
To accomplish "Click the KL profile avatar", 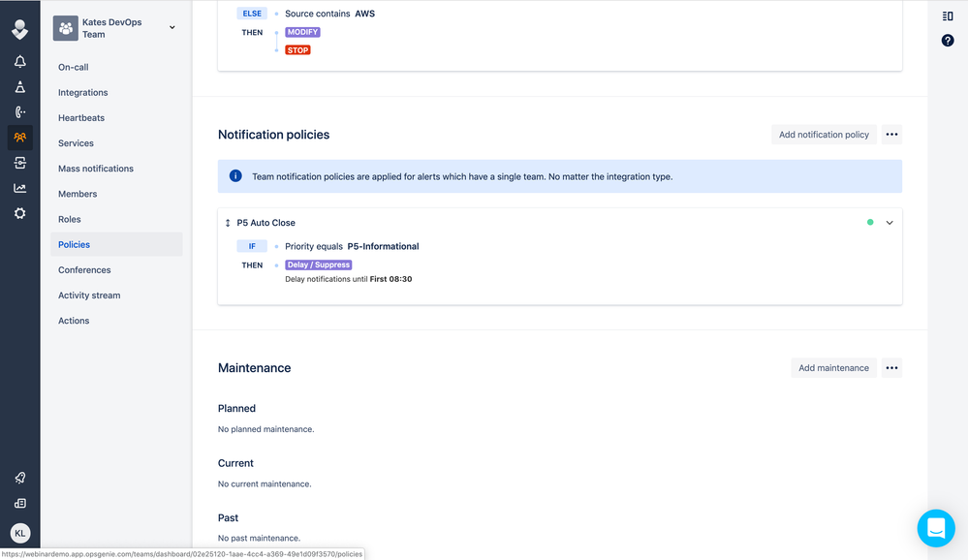I will (x=19, y=533).
